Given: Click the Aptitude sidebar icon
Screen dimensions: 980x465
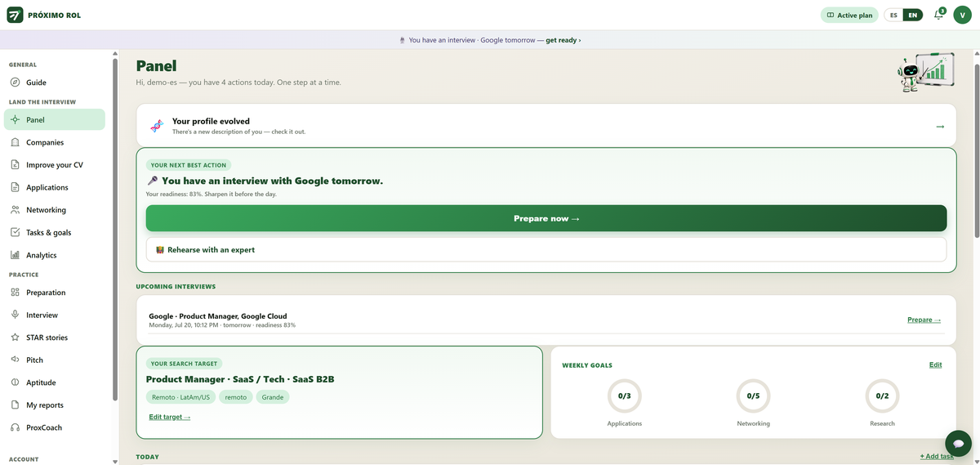Looking at the screenshot, I should point(16,382).
